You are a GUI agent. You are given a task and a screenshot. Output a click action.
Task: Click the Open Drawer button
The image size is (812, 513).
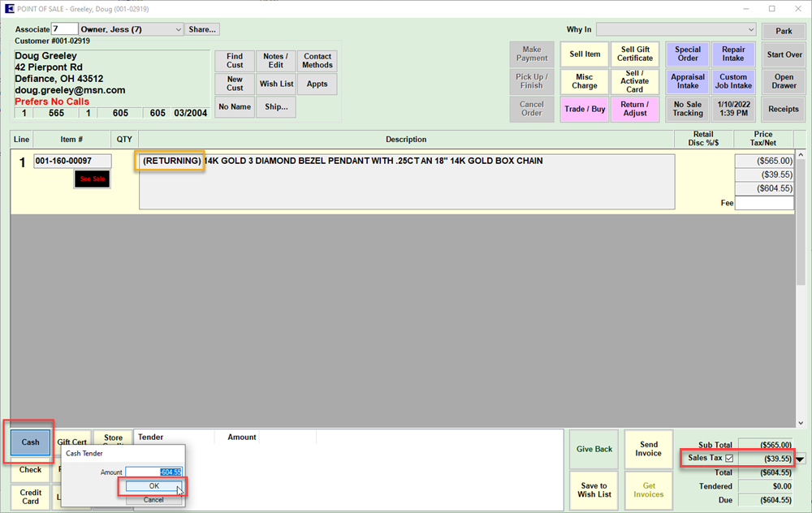tap(784, 81)
